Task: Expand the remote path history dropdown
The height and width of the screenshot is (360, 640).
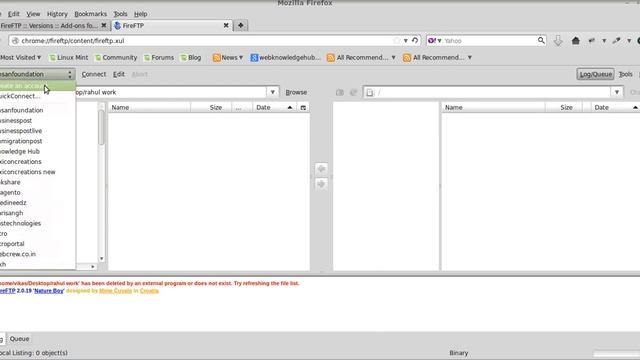Action: click(x=617, y=92)
